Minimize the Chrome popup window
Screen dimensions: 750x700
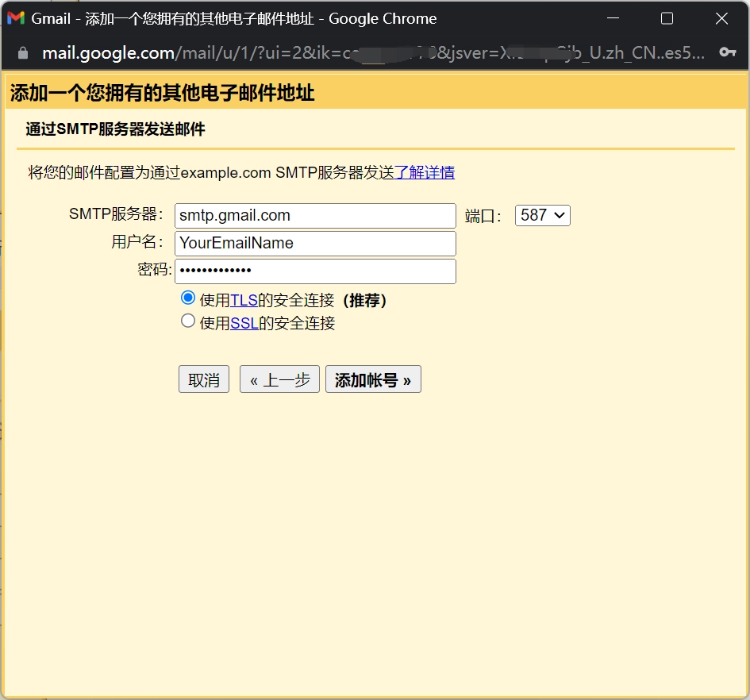pyautogui.click(x=613, y=18)
